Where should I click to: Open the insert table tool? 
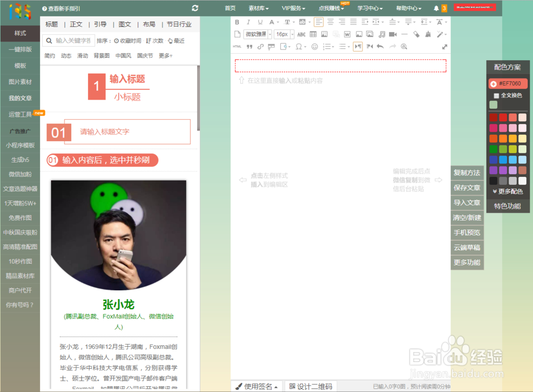[x=313, y=33]
